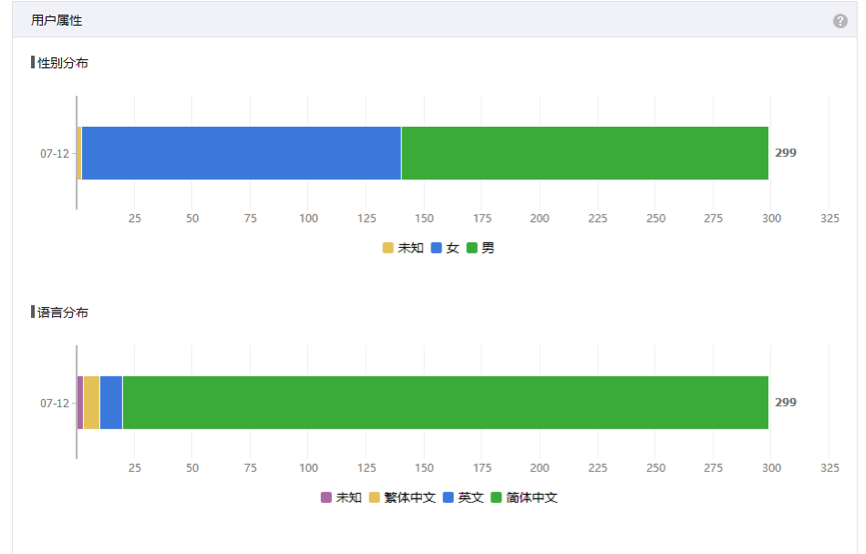
Task: Click the purple 未知 language bar segment
Action: pyautogui.click(x=80, y=403)
